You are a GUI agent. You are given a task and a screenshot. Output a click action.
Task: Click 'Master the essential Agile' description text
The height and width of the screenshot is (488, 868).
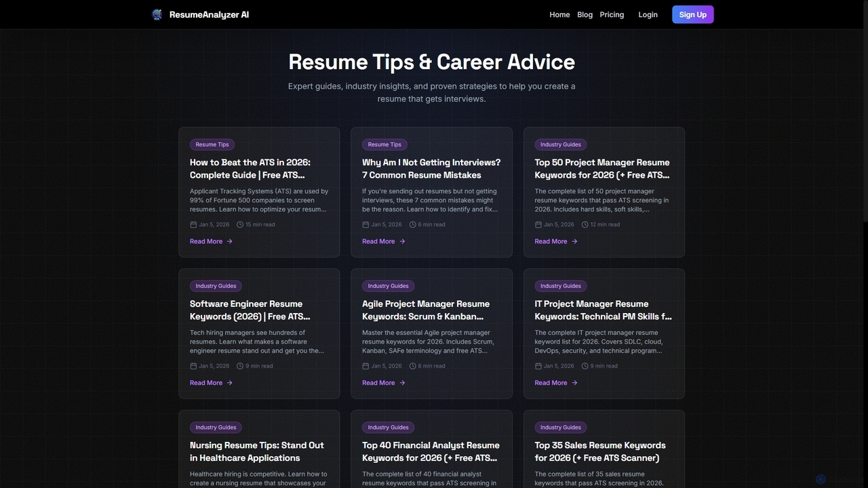(x=428, y=342)
